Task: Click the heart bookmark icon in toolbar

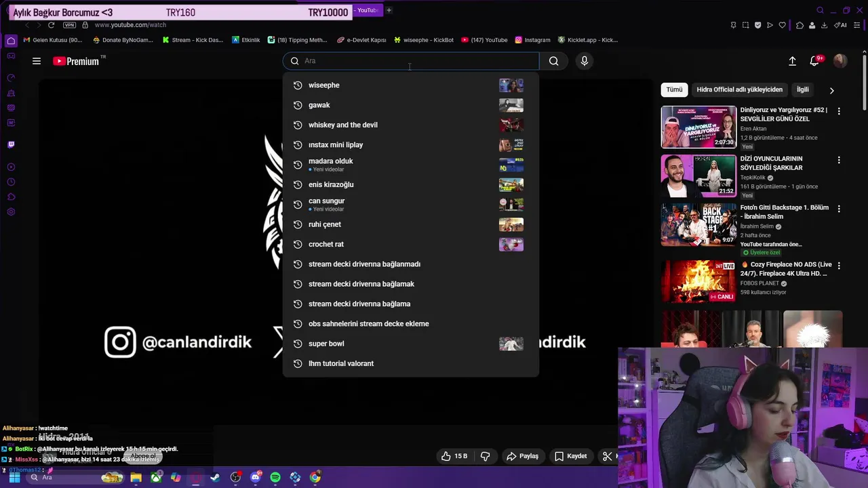Action: coord(782,25)
